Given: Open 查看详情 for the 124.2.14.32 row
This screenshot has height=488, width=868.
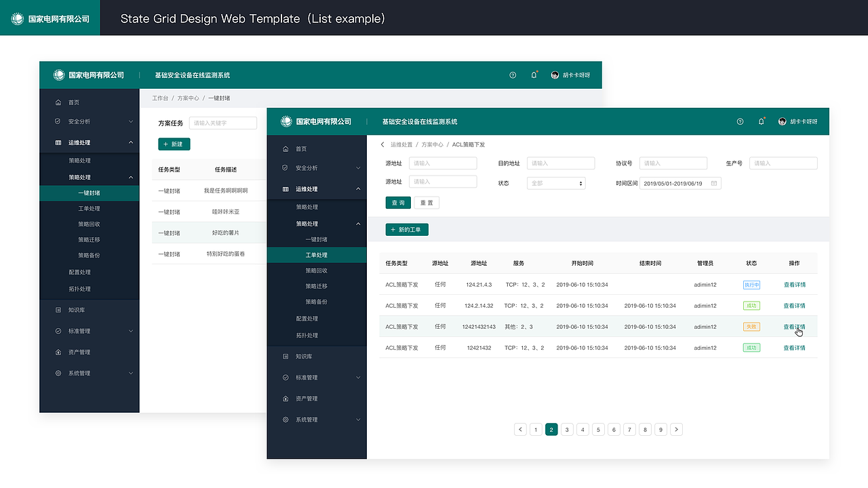Looking at the screenshot, I should coord(795,306).
